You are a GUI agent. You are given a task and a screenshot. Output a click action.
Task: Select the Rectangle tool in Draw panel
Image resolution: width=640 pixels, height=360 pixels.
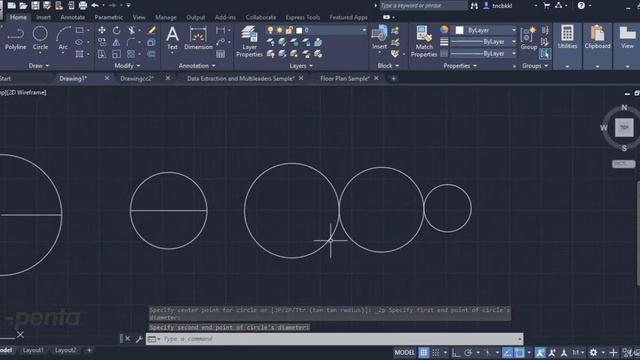(x=80, y=30)
